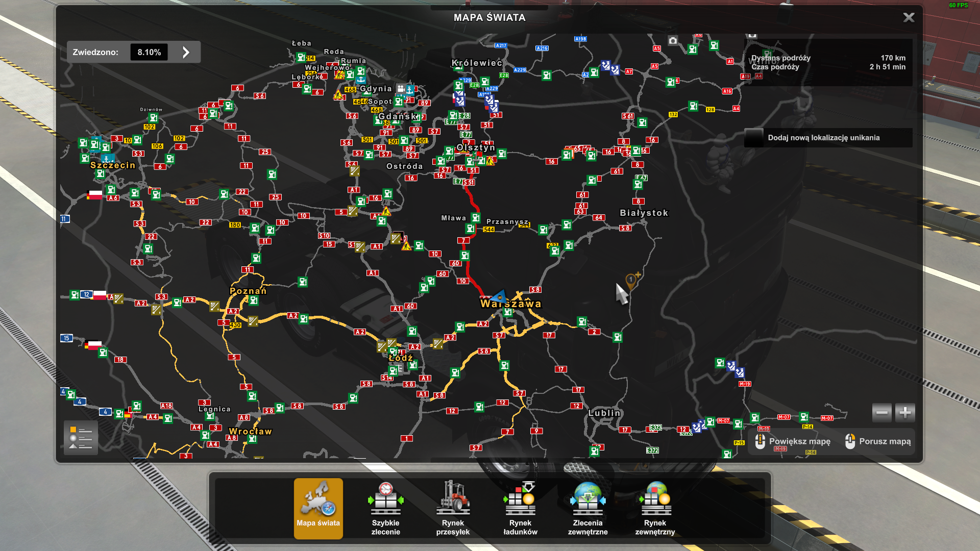
Task: Click the Zwiedzono 8.10% value field
Action: [149, 52]
